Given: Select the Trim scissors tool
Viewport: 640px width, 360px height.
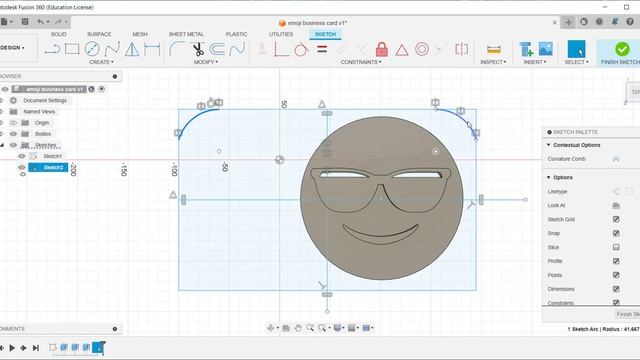Looking at the screenshot, I should pyautogui.click(x=198, y=49).
